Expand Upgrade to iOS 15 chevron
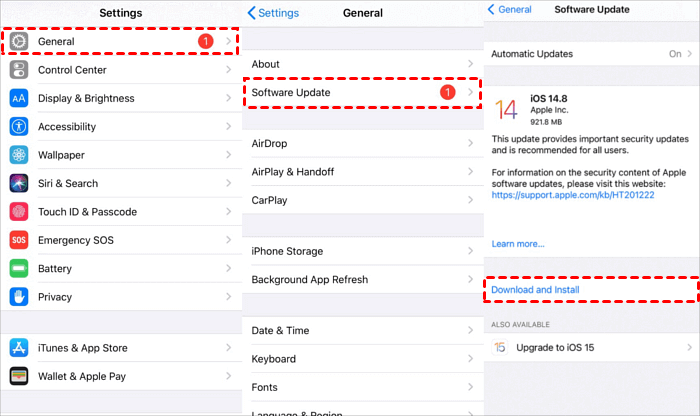The width and height of the screenshot is (700, 416). pos(689,347)
